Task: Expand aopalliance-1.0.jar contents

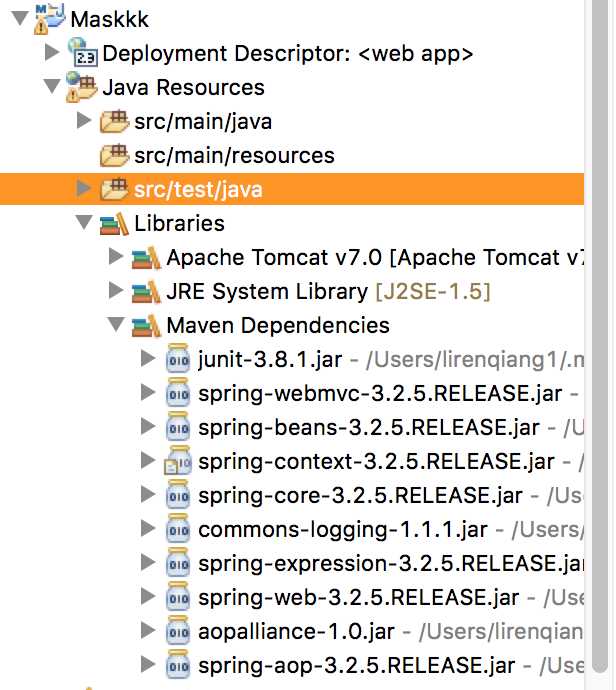Action: click(148, 631)
